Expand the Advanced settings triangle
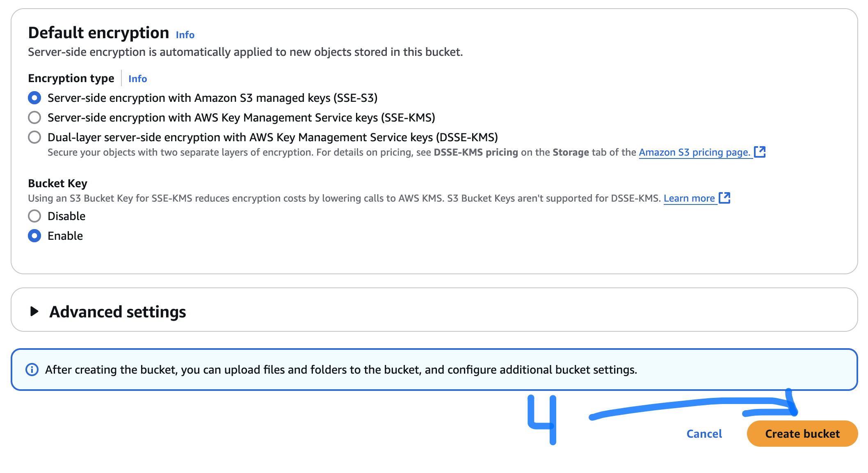 tap(34, 312)
